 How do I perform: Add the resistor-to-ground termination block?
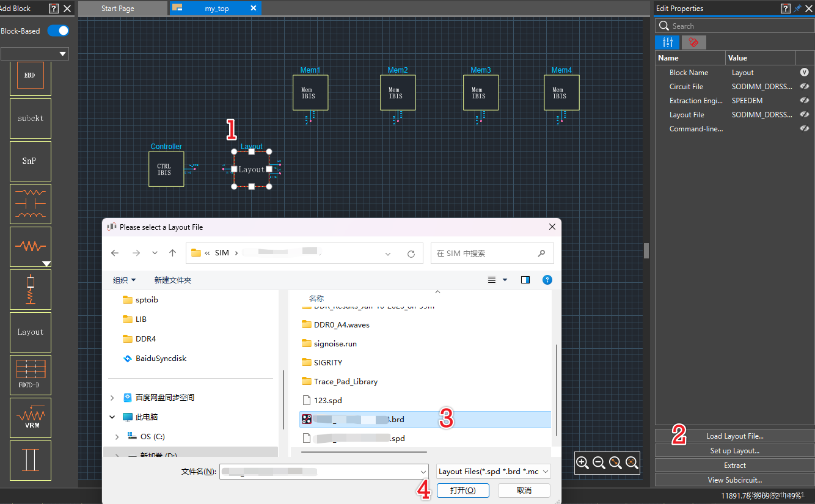30,289
